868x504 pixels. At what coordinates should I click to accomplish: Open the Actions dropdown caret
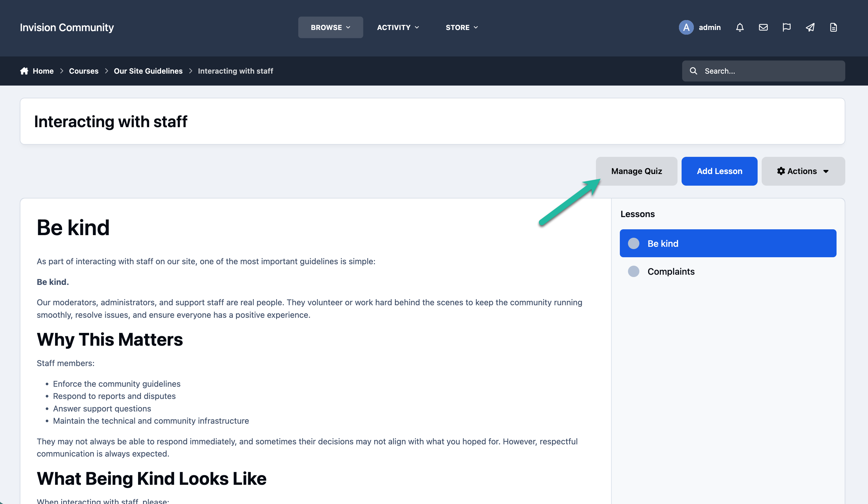tap(826, 171)
